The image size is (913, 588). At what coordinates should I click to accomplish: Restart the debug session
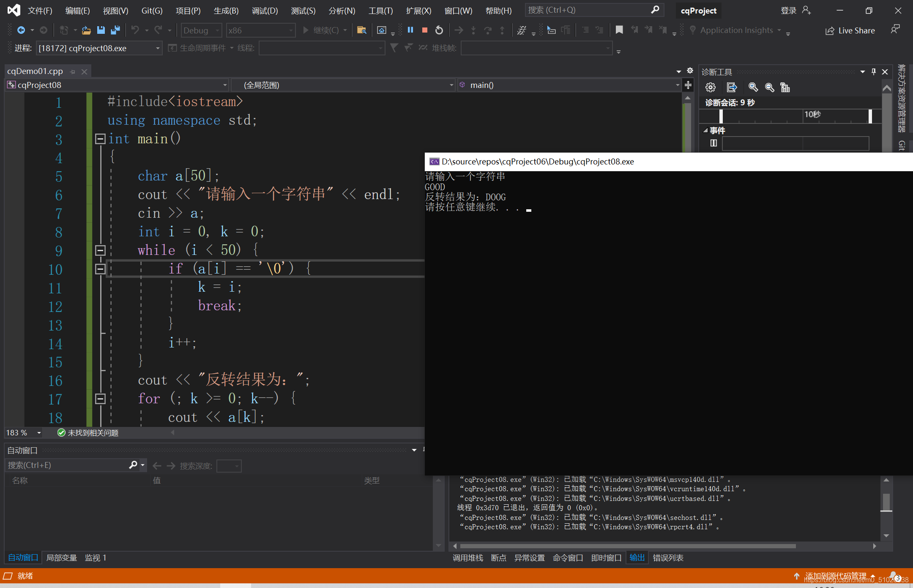click(x=439, y=30)
